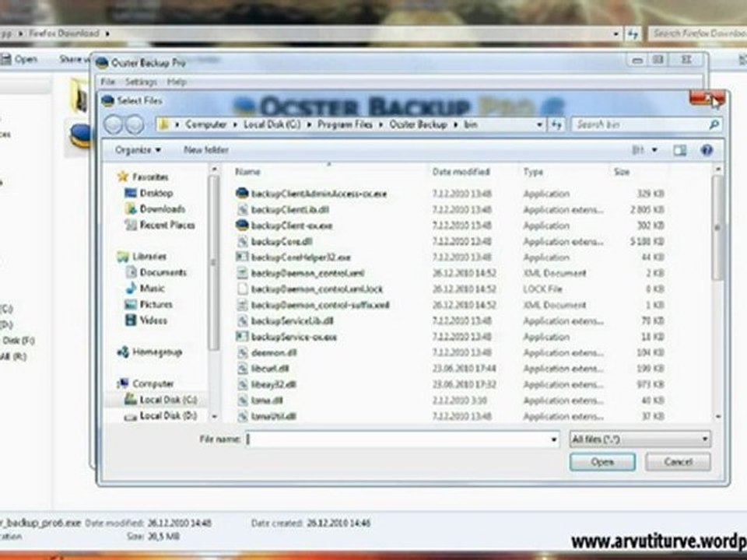Image resolution: width=747 pixels, height=560 pixels.
Task: Select the Computer node in the navigation pane
Action: (153, 383)
